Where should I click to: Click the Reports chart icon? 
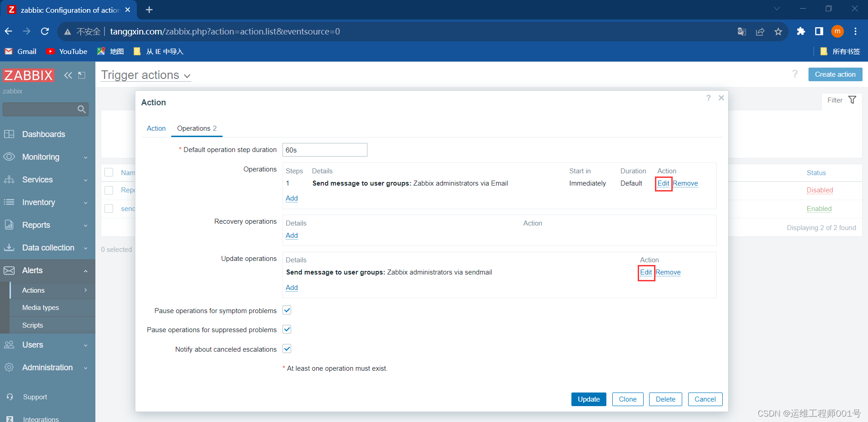[x=9, y=225]
